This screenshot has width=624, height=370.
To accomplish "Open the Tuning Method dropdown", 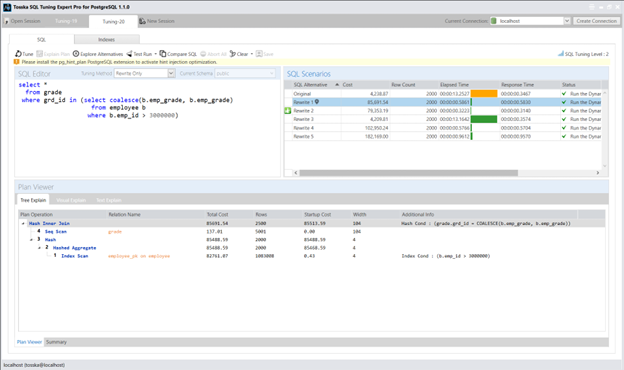I will [x=171, y=73].
